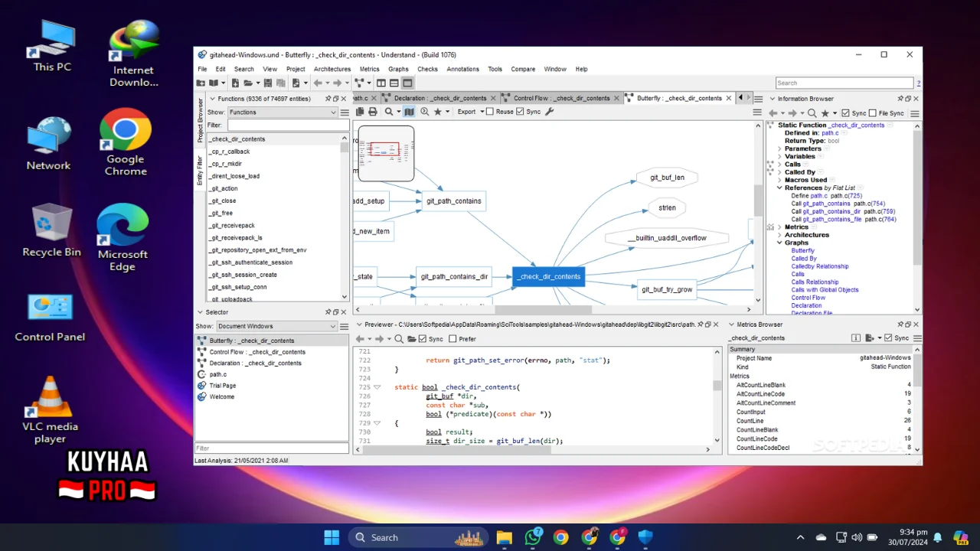Click the graph zoom magnifier icon
This screenshot has height=551, width=980.
[x=424, y=112]
